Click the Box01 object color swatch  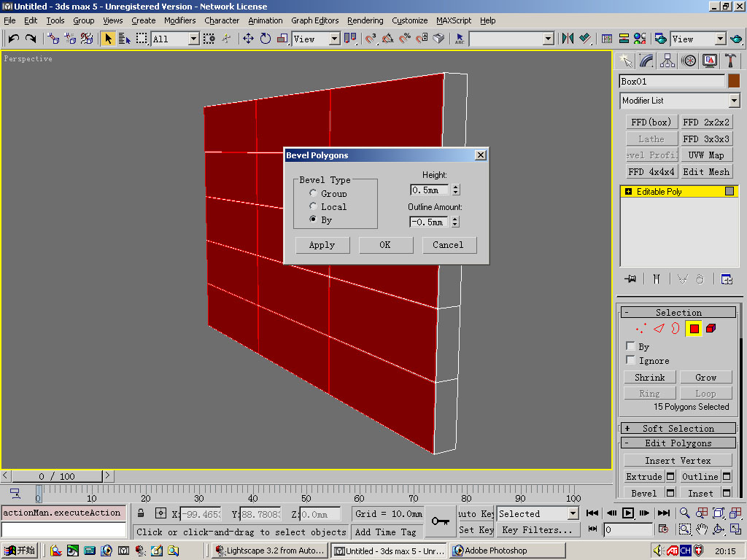pos(733,81)
